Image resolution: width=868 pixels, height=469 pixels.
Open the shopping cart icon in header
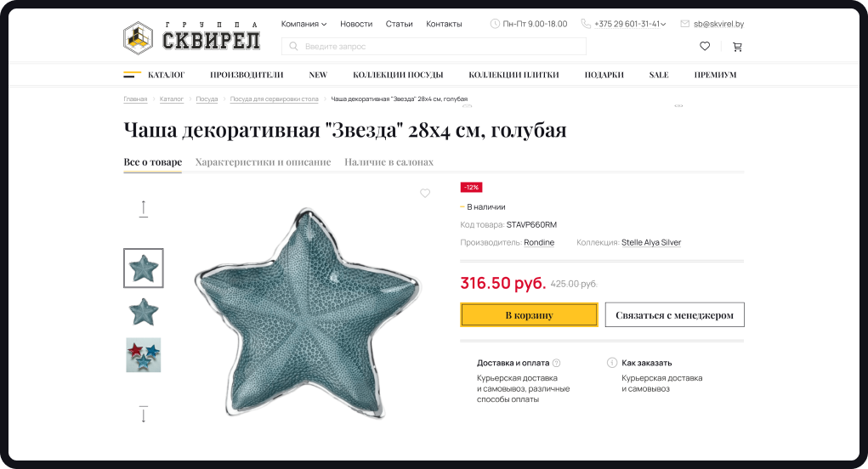pyautogui.click(x=737, y=47)
